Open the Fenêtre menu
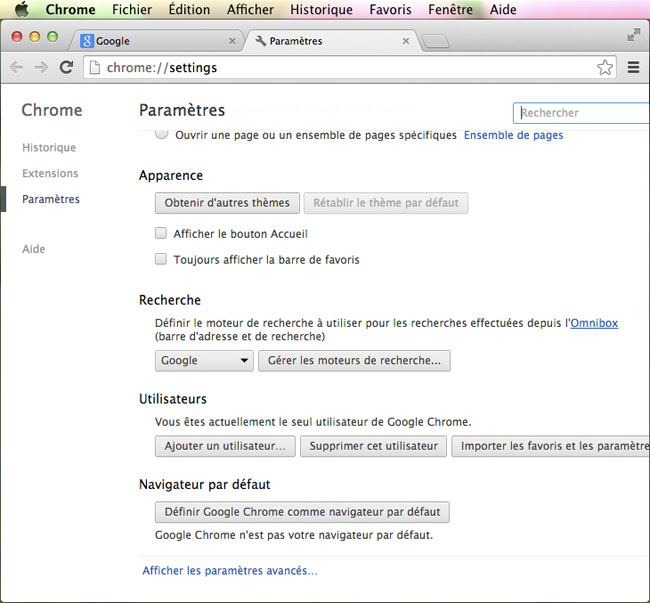The width and height of the screenshot is (650, 603). (451, 9)
